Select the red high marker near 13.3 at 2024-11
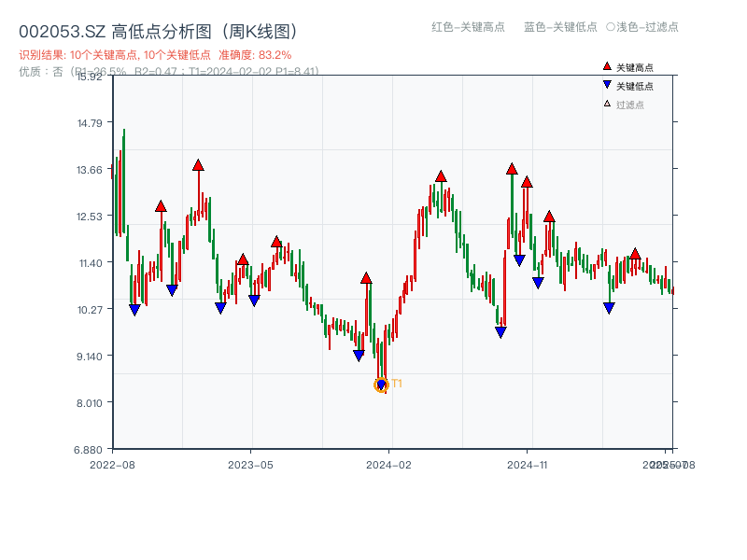747x560 pixels. (527, 182)
